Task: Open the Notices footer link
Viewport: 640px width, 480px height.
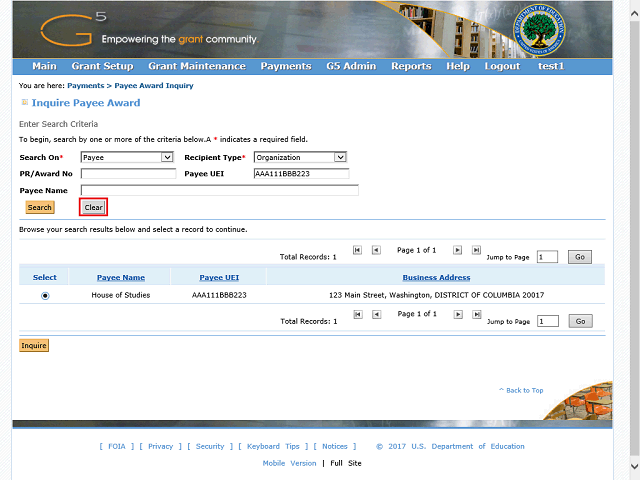Action: (335, 446)
